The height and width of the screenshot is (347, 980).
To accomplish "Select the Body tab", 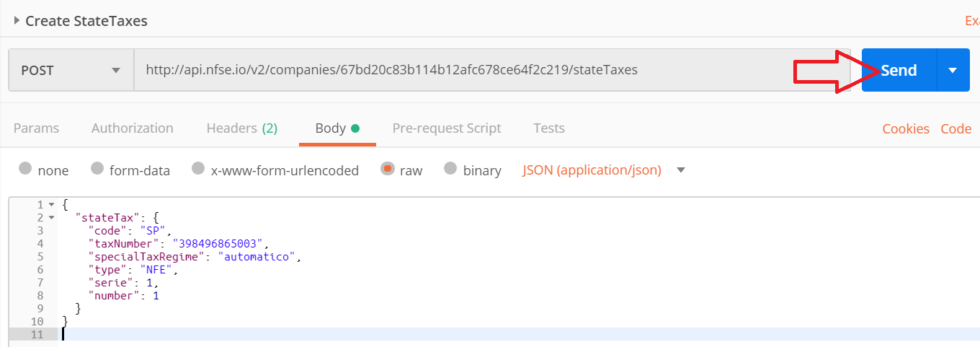I will [337, 128].
